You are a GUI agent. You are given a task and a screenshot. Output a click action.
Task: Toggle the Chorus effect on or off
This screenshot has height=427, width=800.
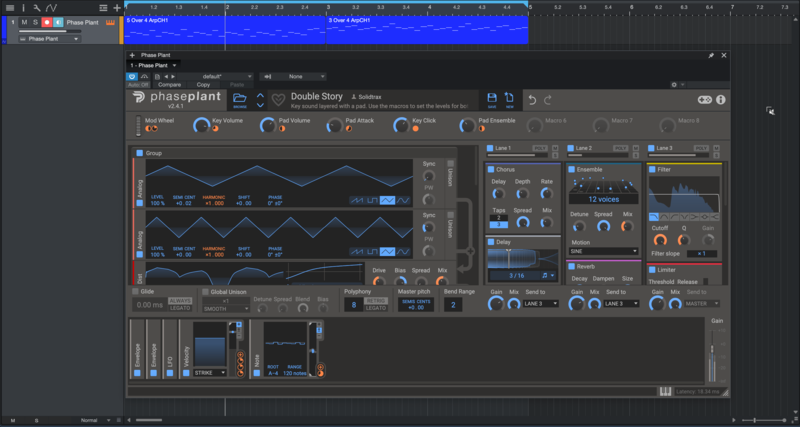coord(491,170)
